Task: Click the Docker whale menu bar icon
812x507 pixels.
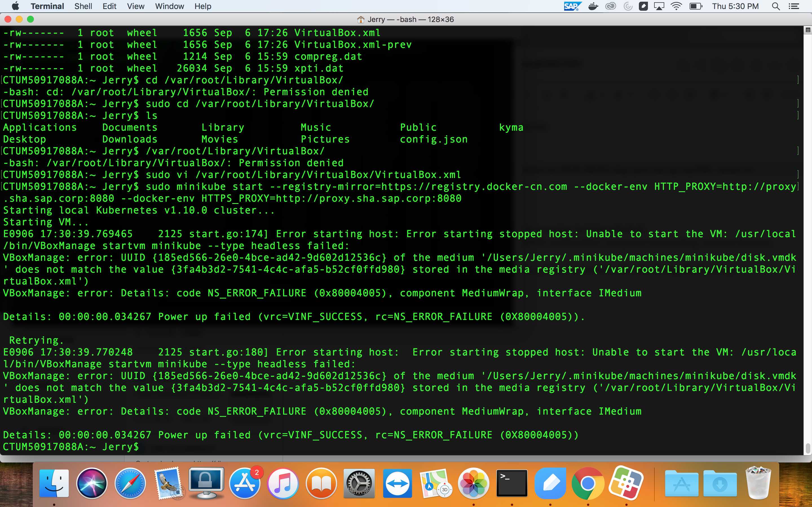Action: 593,6
